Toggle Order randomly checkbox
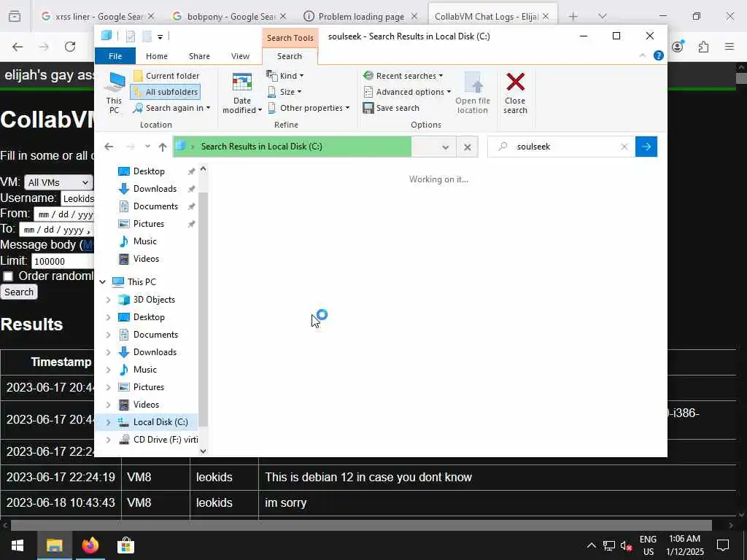Viewport: 747px width, 560px height. [x=8, y=276]
